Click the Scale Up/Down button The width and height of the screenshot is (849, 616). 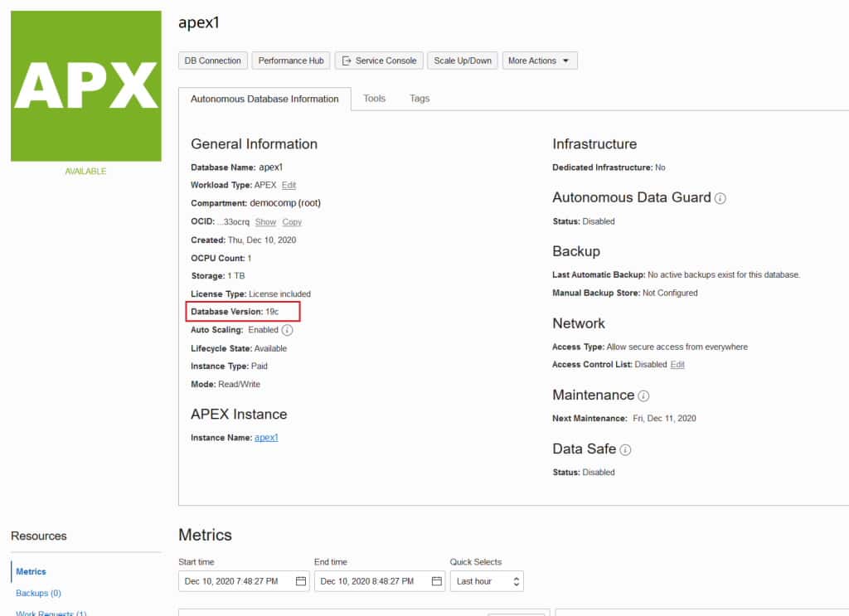[x=462, y=60]
